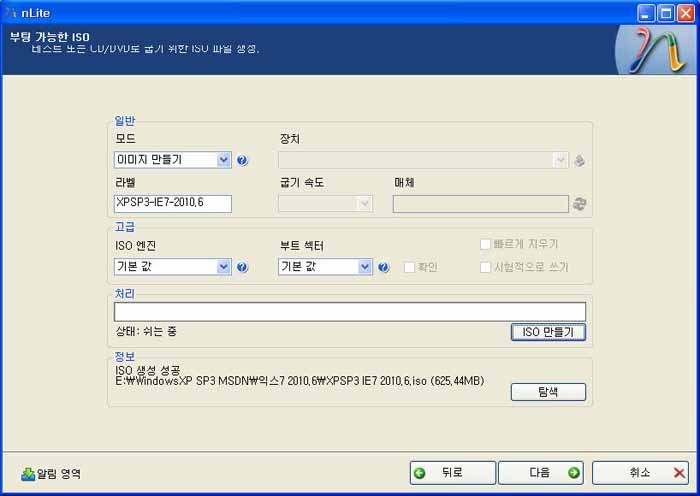Click the ISO 만들기 button

point(548,332)
